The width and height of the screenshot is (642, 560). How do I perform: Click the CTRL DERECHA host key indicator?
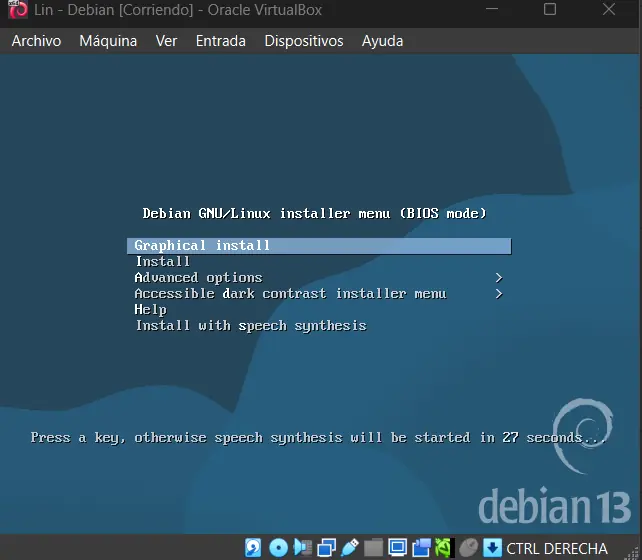557,548
